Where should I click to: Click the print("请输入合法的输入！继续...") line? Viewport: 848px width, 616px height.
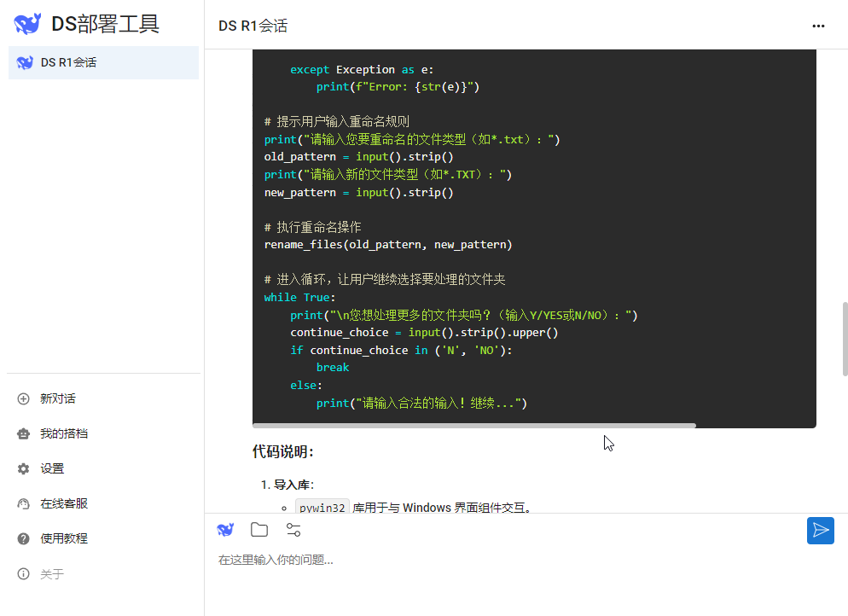pos(421,403)
